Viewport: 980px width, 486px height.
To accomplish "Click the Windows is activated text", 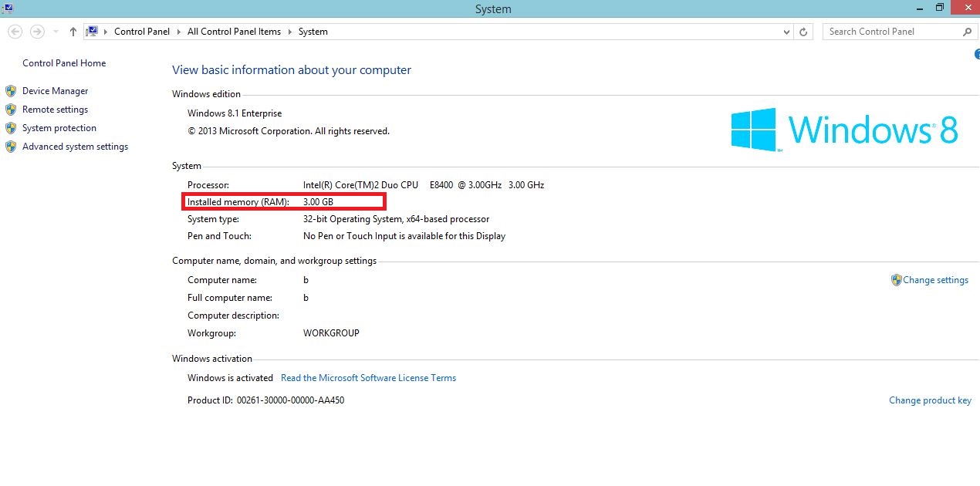I will click(x=230, y=378).
